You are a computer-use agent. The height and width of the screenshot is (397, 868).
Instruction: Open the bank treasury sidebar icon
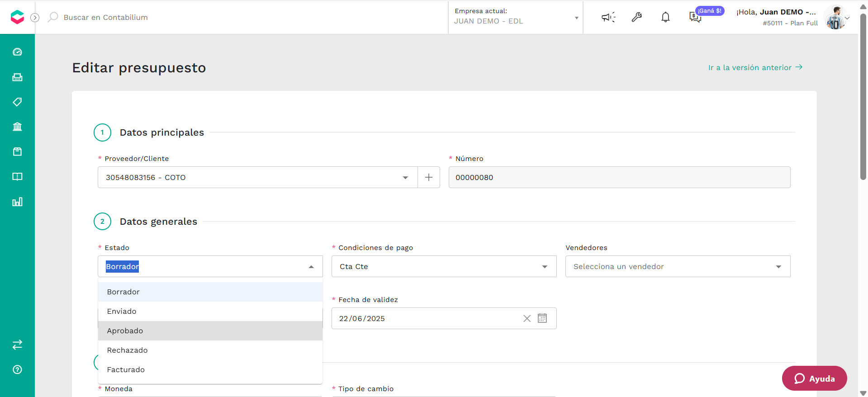[x=17, y=127]
